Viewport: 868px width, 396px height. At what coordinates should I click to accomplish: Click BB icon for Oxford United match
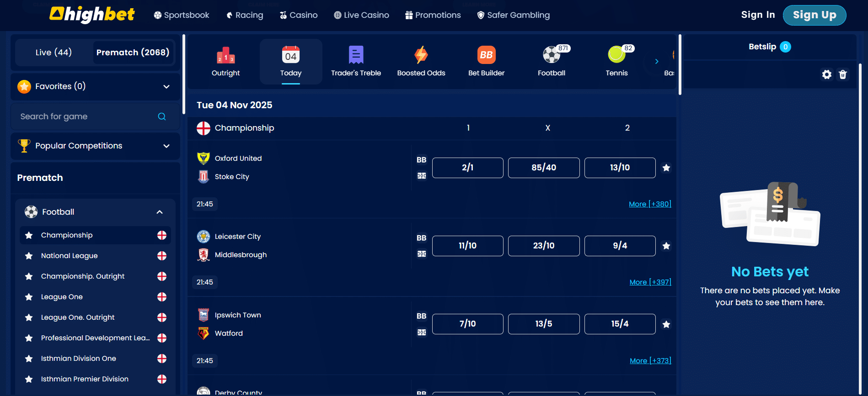point(422,160)
